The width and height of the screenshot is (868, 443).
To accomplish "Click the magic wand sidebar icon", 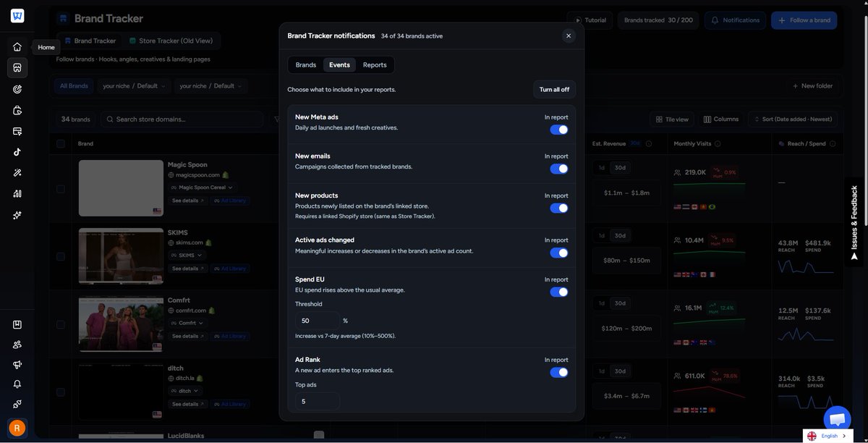I will 17,173.
